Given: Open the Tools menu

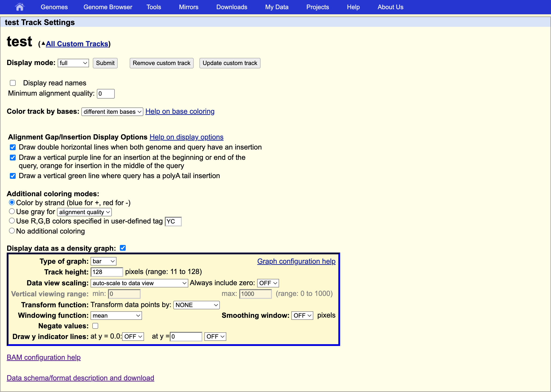Looking at the screenshot, I should (154, 7).
